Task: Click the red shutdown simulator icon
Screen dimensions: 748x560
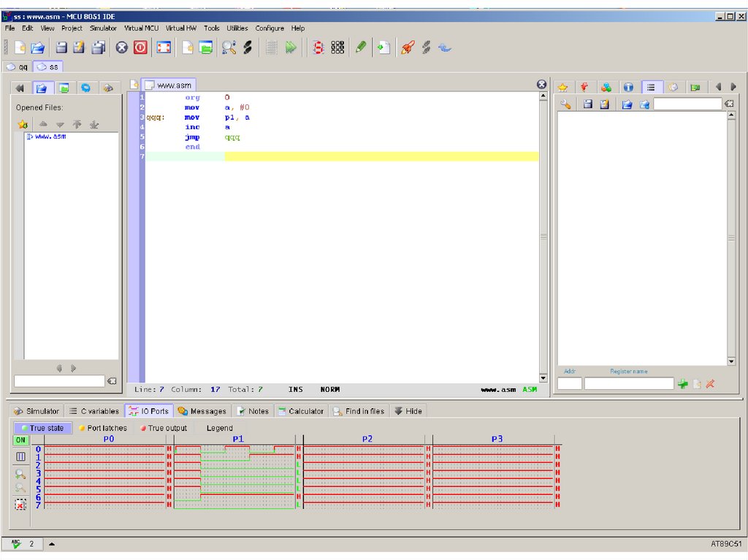Action: [x=140, y=47]
